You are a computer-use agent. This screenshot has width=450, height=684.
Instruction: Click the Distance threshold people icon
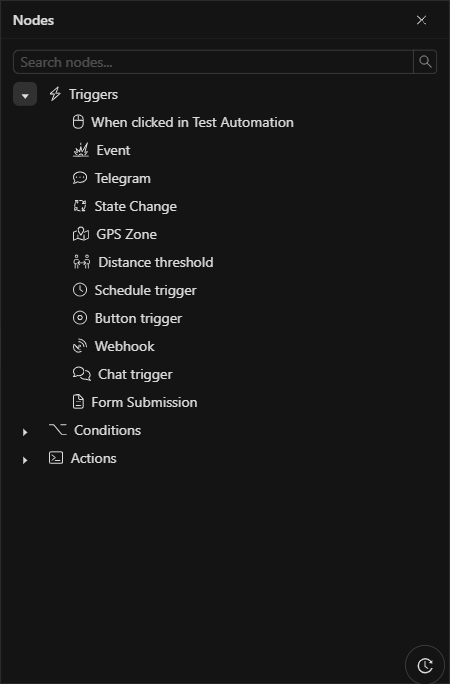pyautogui.click(x=82, y=262)
